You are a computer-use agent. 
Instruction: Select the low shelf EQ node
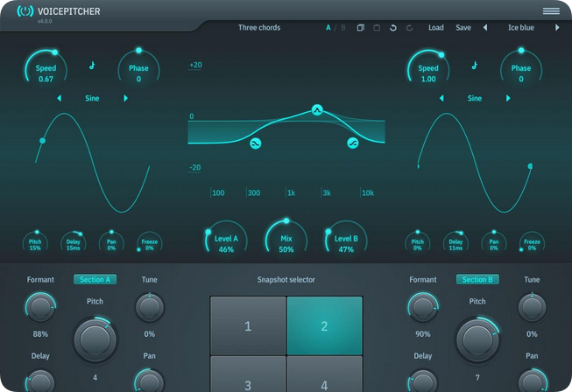pyautogui.click(x=256, y=143)
